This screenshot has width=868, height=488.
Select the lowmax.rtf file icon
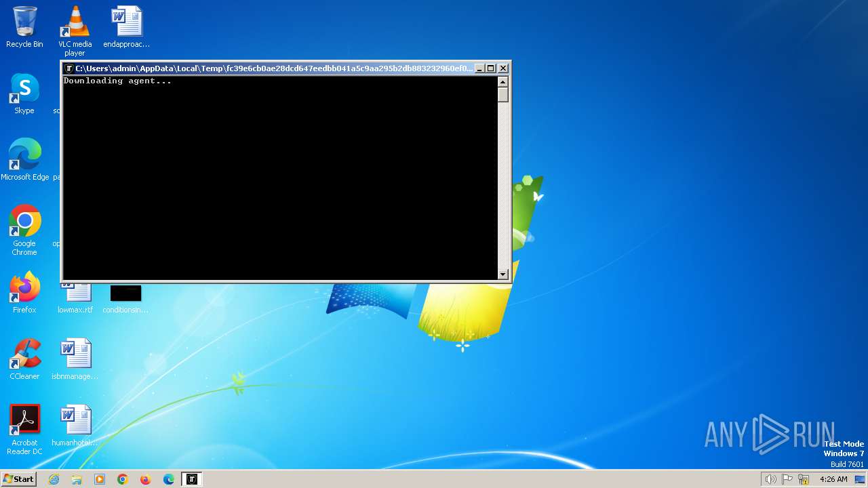[x=75, y=300]
